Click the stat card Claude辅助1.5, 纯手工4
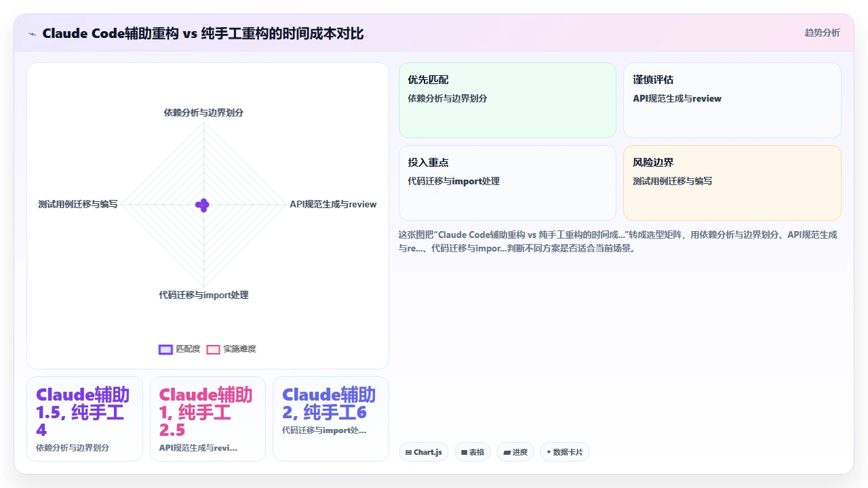Screen dimensions: 868x488 tap(85, 419)
